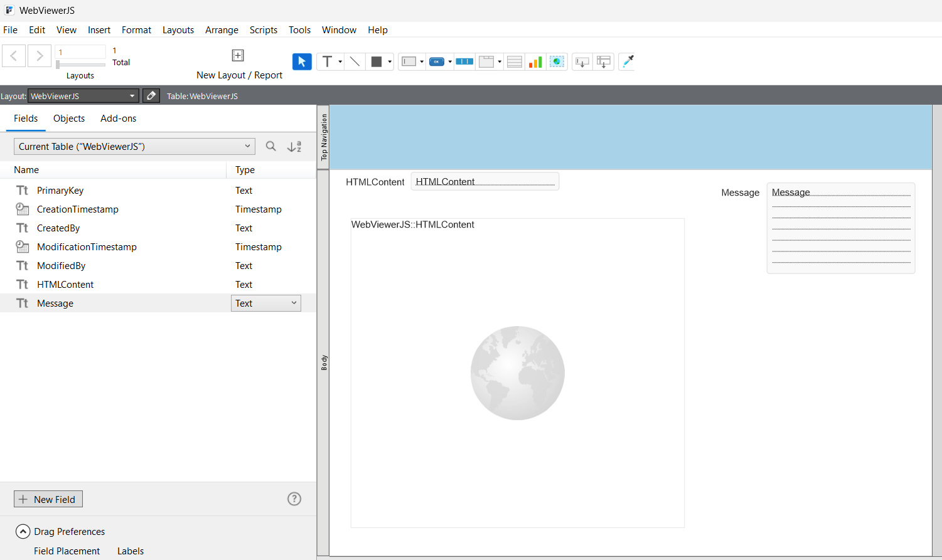The image size is (942, 560).
Task: Open the File menu
Action: point(11,30)
